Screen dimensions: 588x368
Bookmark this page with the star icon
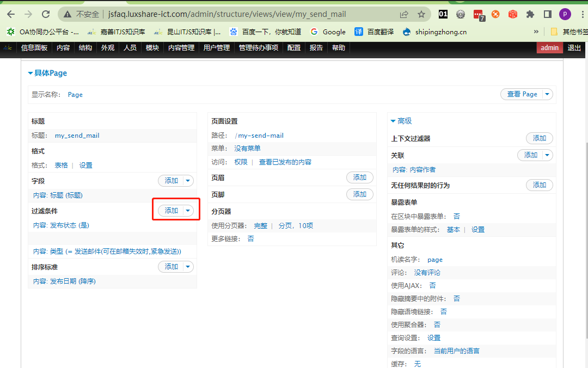421,14
